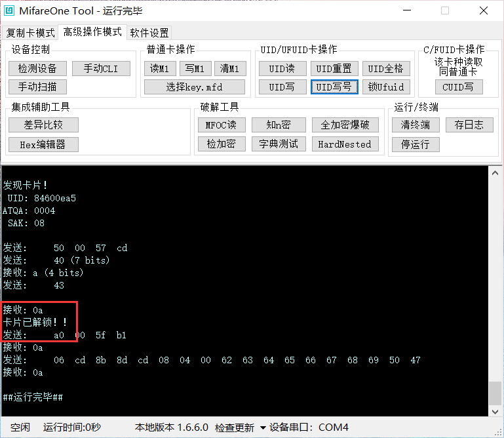This screenshot has width=504, height=438.
Task: Open the 检查更新 dropdown arrow
Action: [x=263, y=428]
